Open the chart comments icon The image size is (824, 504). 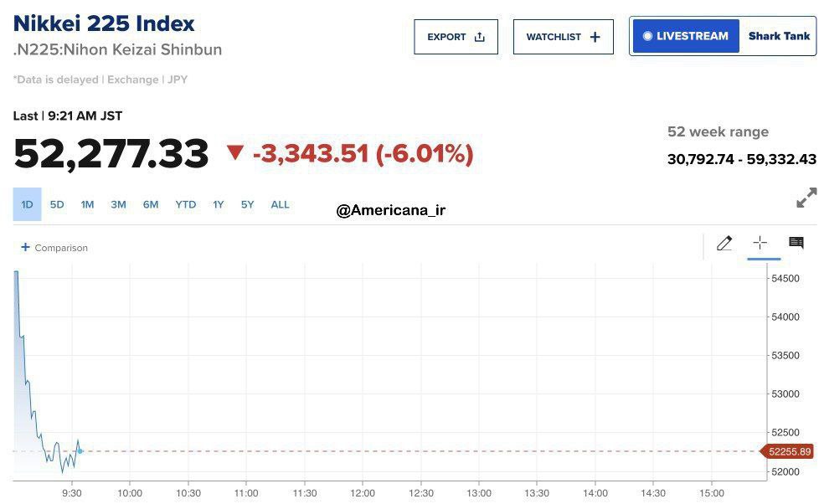[x=796, y=244]
